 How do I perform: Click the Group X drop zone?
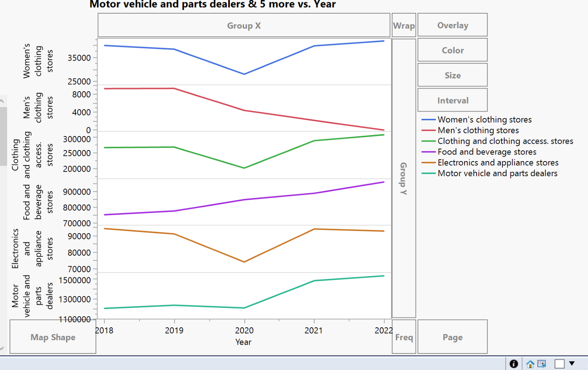244,25
